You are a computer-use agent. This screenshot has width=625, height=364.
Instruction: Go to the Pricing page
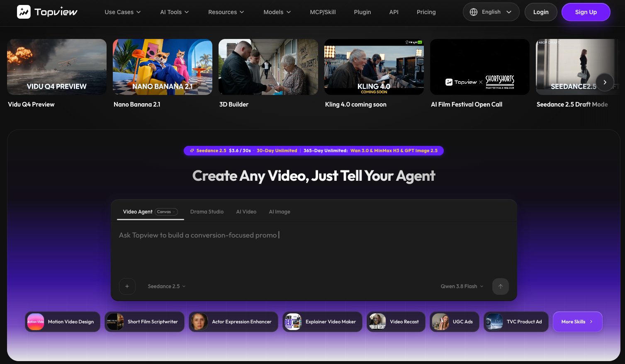(426, 12)
